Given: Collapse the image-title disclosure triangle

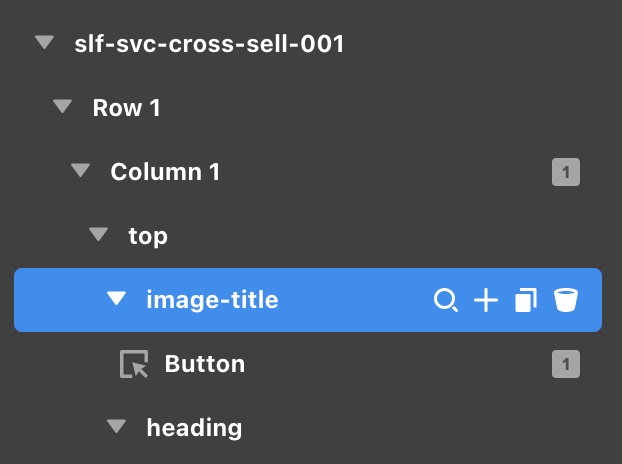Looking at the screenshot, I should 117,299.
